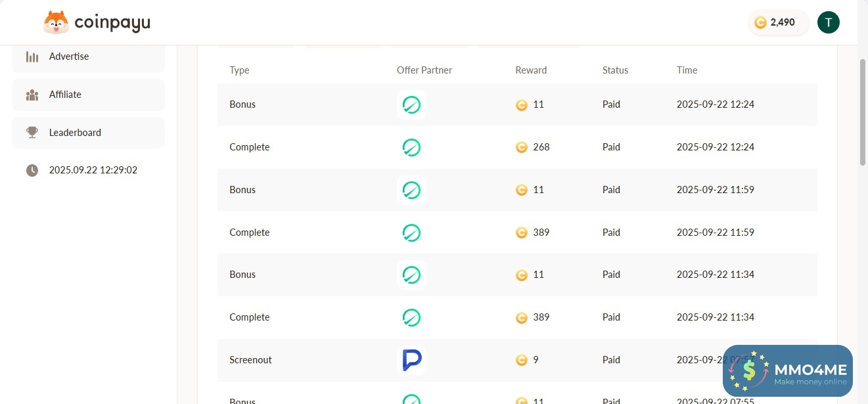Viewport: 868px width, 404px height.
Task: Click the Time column header
Action: [687, 70]
